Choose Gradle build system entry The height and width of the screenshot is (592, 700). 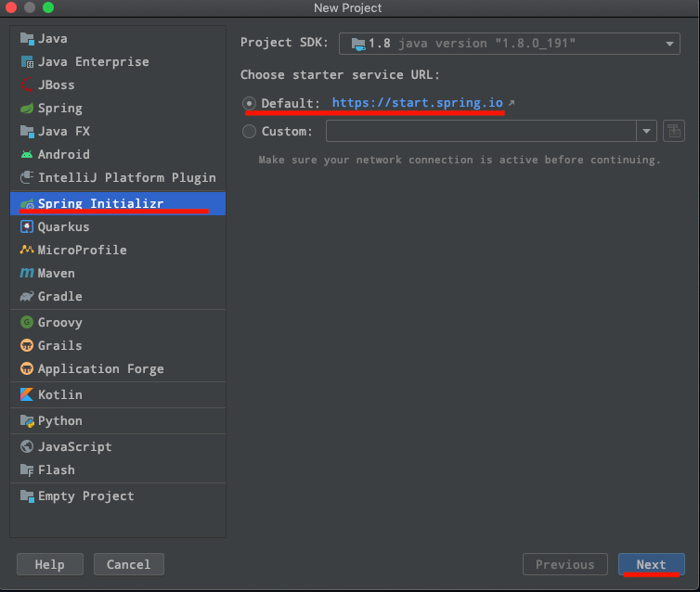(x=118, y=296)
